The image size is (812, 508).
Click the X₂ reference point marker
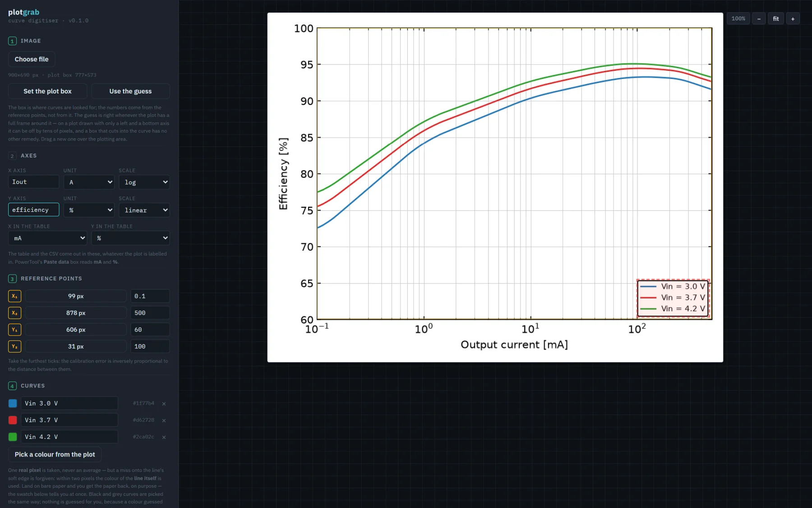tap(14, 313)
